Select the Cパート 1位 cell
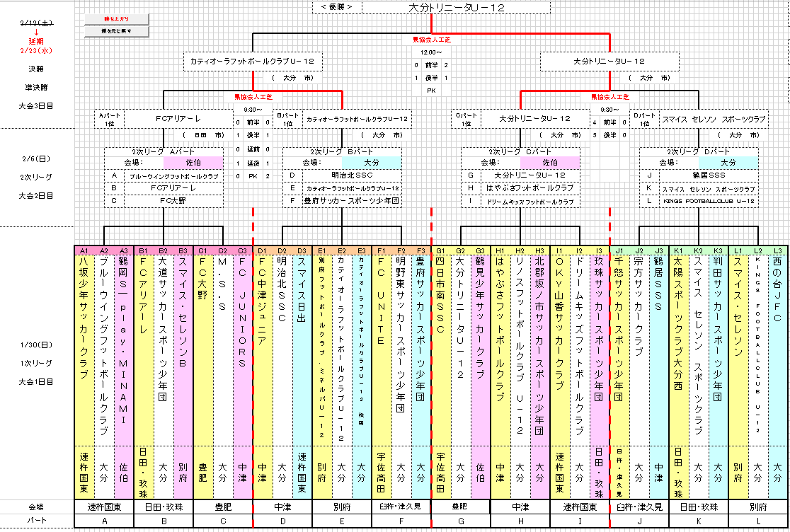 pyautogui.click(x=466, y=119)
